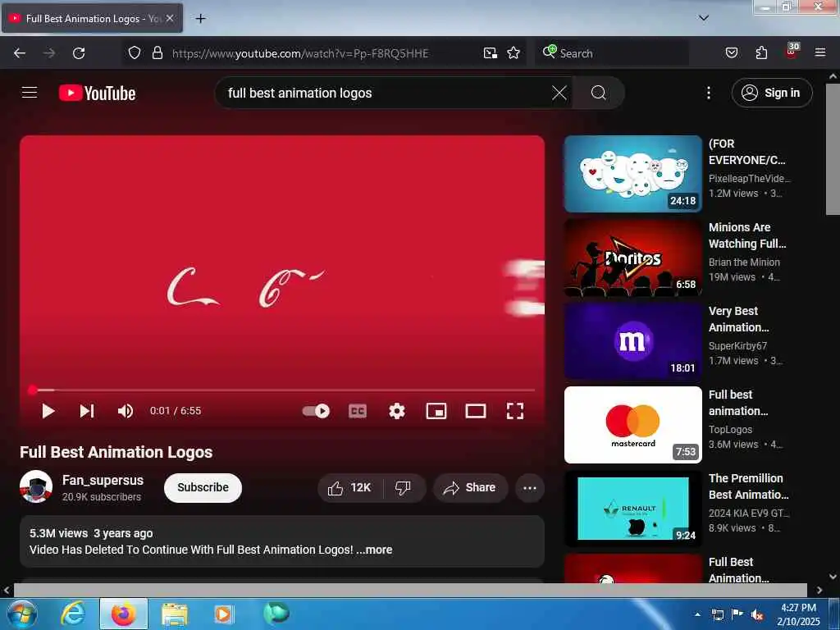
Task: Subscribe to Fan_supersus
Action: pyautogui.click(x=203, y=487)
